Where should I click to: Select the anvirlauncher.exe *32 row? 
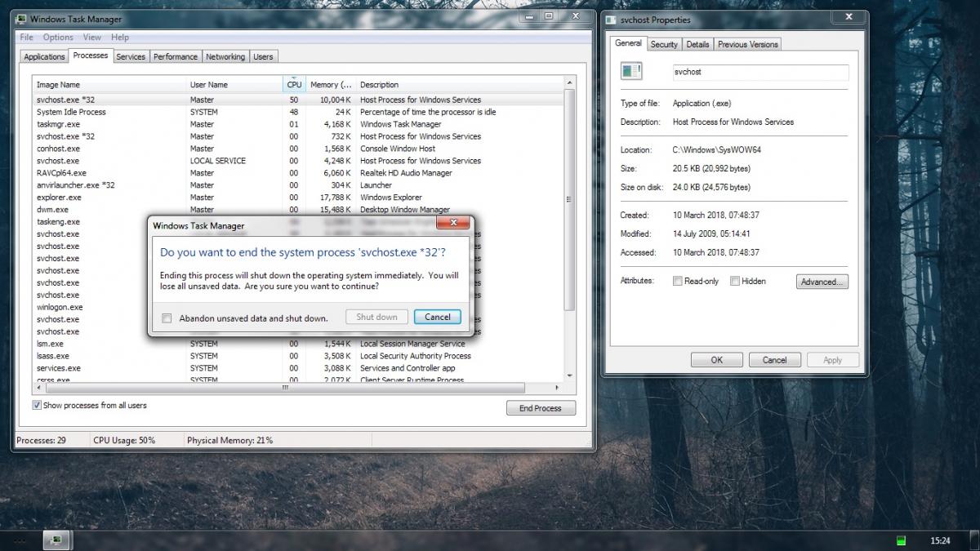[x=298, y=185]
